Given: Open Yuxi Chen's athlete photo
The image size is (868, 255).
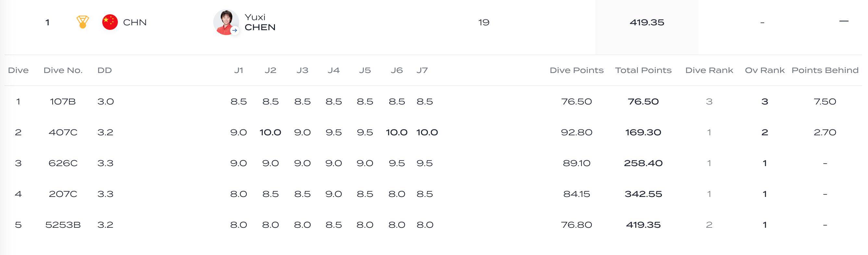Looking at the screenshot, I should [226, 22].
